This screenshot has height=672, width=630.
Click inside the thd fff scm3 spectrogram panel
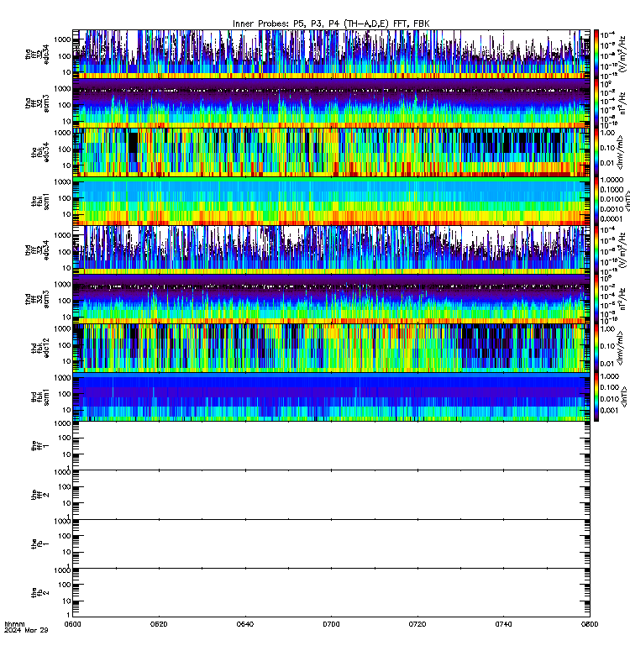tap(331, 299)
